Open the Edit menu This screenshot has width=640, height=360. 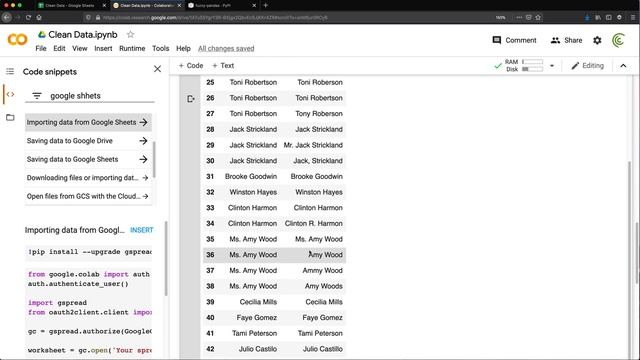pyautogui.click(x=59, y=48)
